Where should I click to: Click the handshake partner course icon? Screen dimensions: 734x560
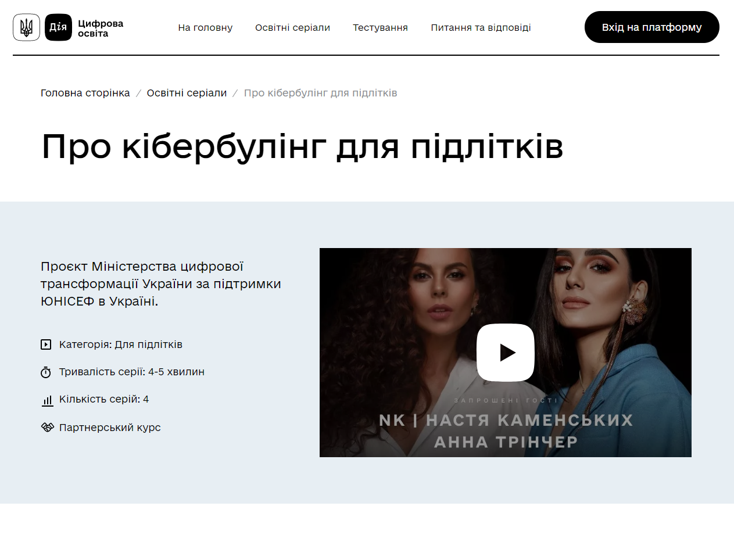tap(47, 428)
